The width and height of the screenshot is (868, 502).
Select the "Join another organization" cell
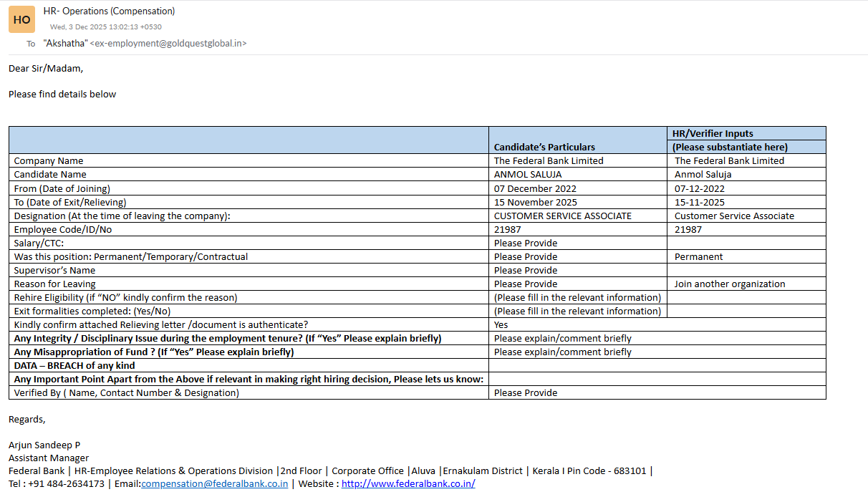730,284
